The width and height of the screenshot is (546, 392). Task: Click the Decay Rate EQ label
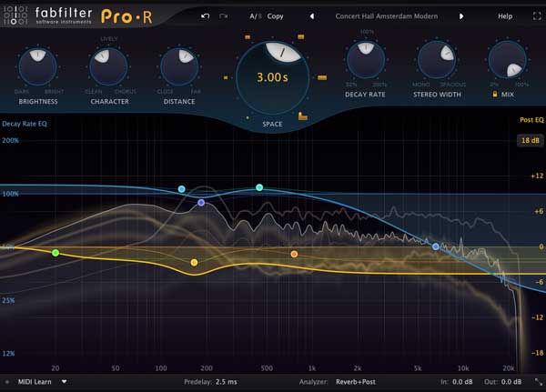coord(25,124)
